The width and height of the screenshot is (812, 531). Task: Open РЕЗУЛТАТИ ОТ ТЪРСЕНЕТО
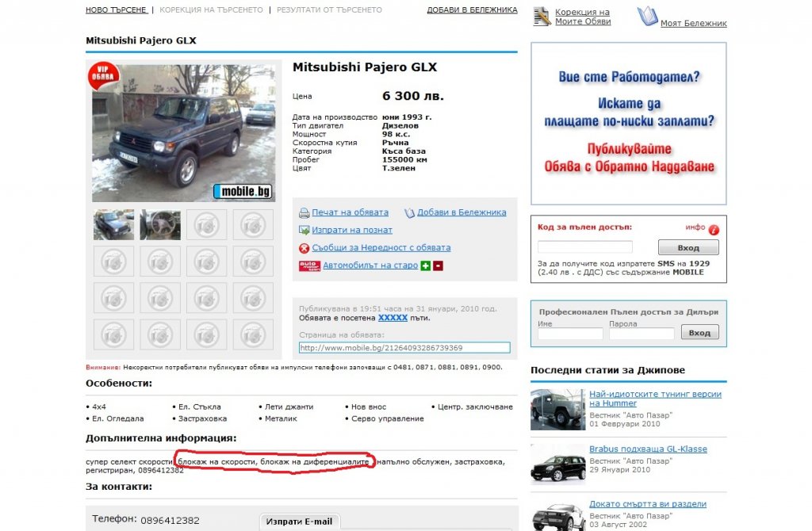pyautogui.click(x=329, y=10)
